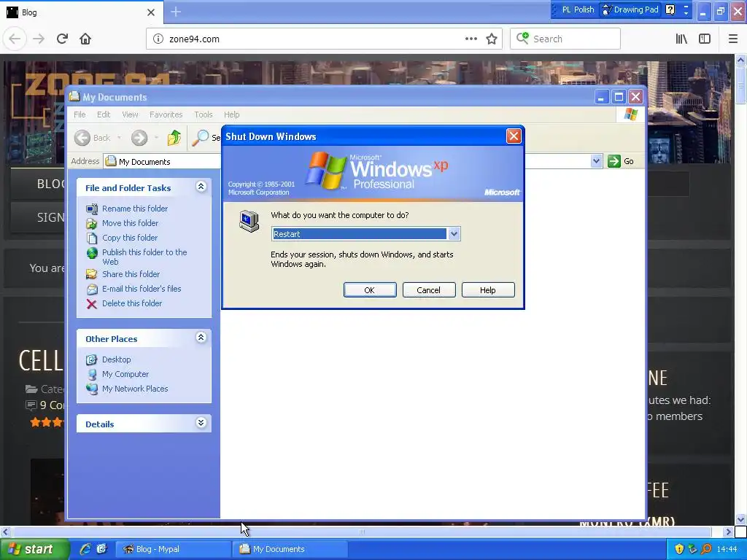Click the Go button beside the address bar
Screen dimensions: 747x560
(x=621, y=161)
